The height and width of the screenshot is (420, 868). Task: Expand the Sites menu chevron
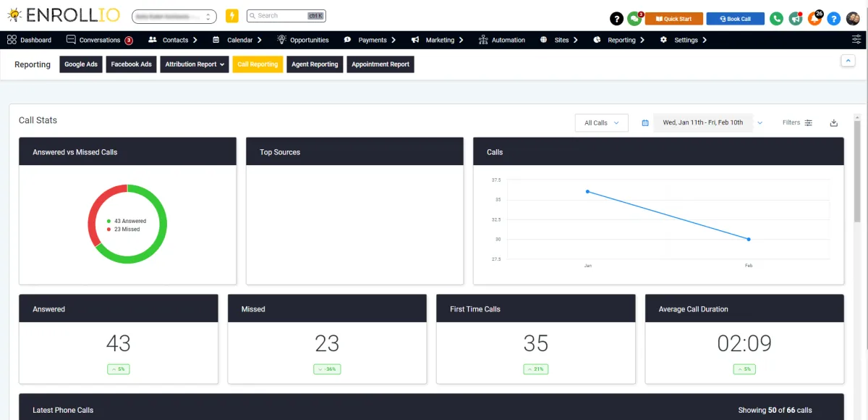tap(576, 40)
